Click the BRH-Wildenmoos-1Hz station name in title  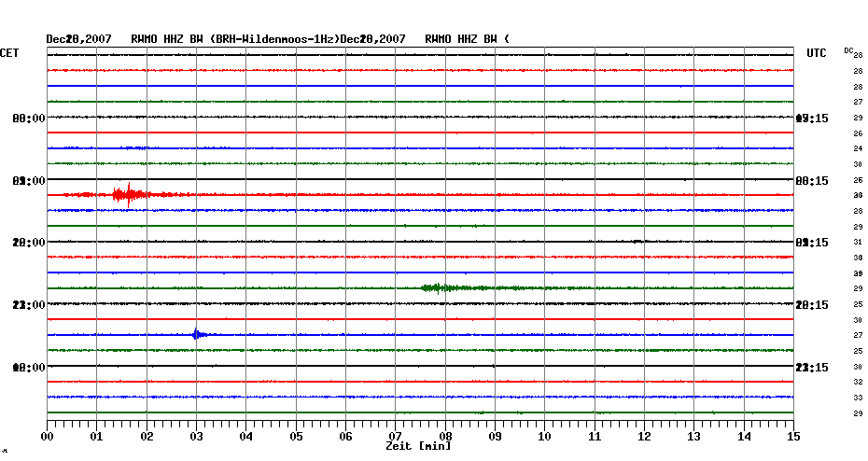point(276,39)
